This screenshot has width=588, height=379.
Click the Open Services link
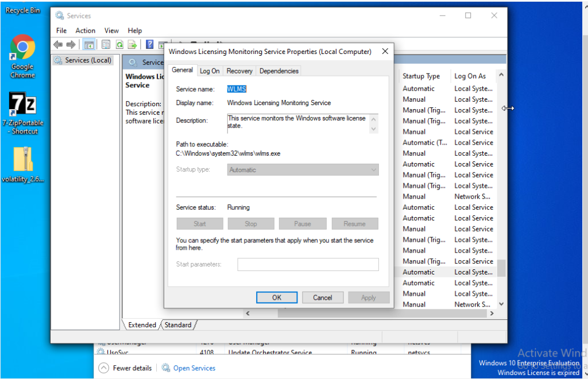194,368
